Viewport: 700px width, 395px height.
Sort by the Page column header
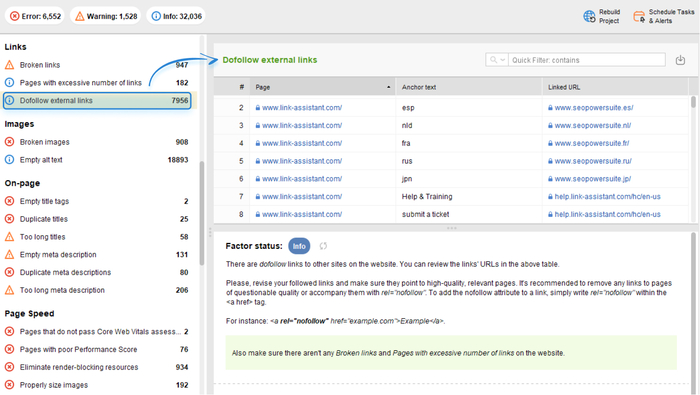[x=322, y=87]
